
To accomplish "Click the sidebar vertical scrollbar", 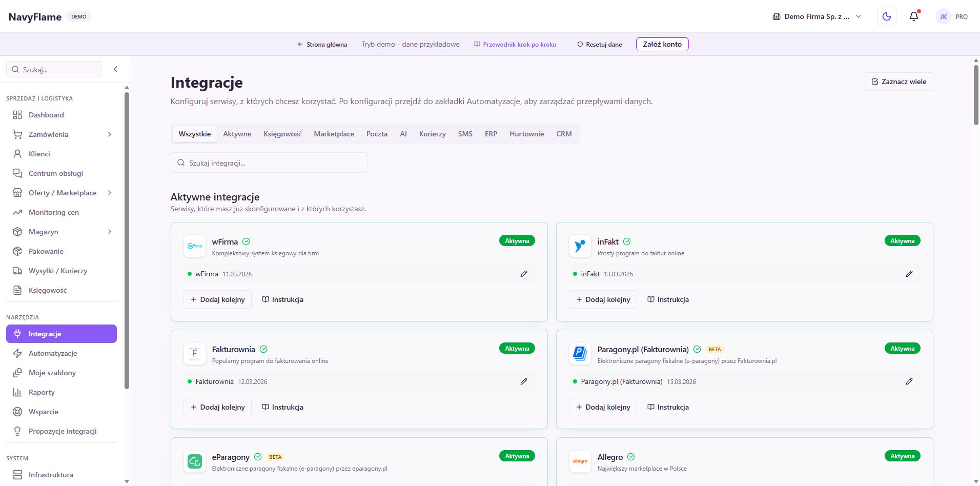I will (x=127, y=241).
